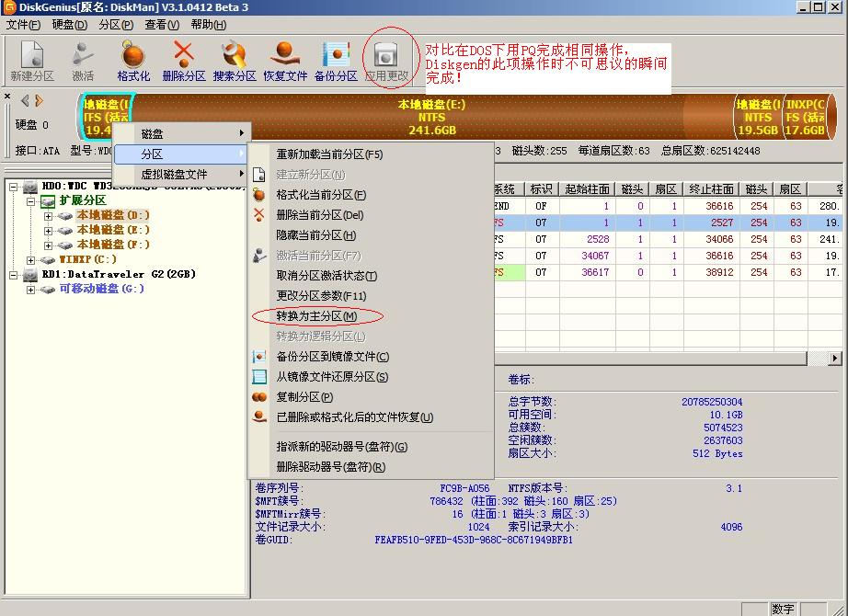This screenshot has height=616, width=848.
Task: Select 可移动磁盘 (G:) in the tree
Action: point(102,289)
